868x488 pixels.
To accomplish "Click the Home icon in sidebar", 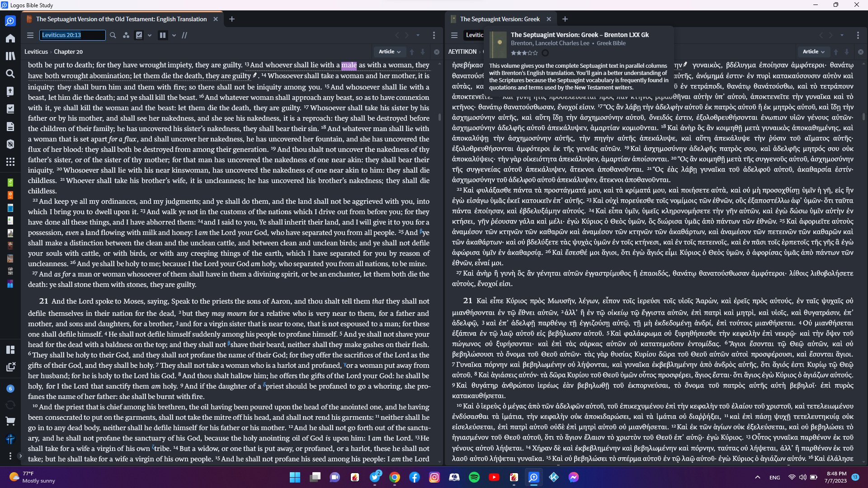I will (x=10, y=38).
